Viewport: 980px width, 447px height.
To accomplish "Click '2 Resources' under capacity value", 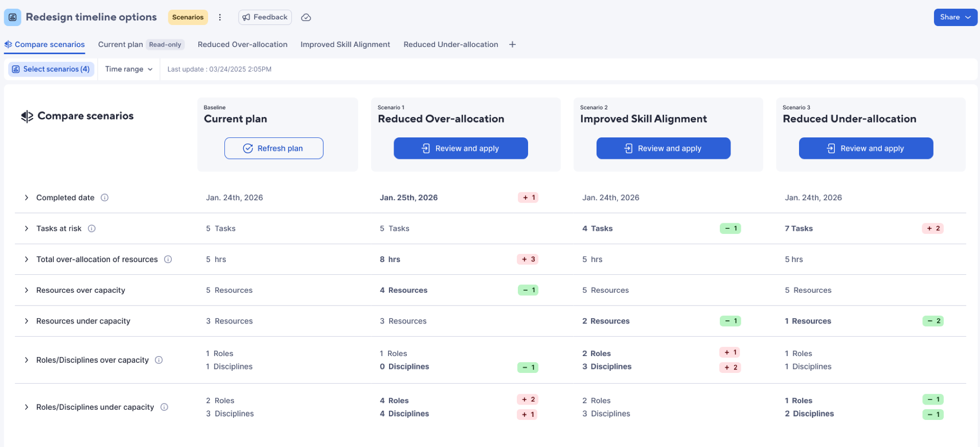I will click(x=606, y=321).
